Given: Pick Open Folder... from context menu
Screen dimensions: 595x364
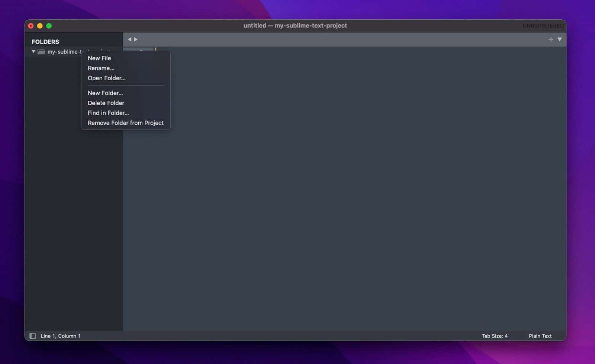Looking at the screenshot, I should pos(107,78).
